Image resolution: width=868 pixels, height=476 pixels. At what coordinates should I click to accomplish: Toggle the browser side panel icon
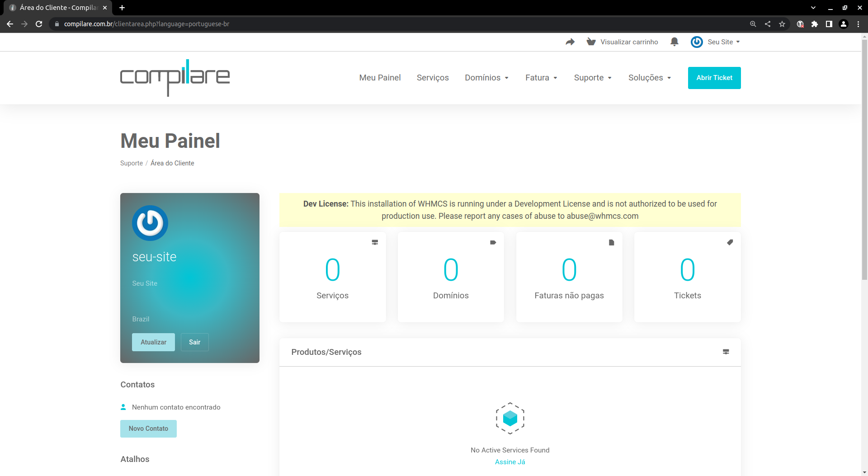tap(829, 24)
